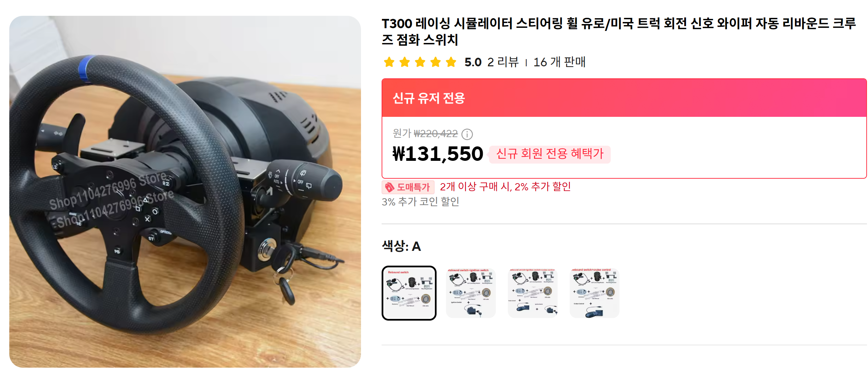
Task: Click the fourth yellow rating star
Action: pos(436,62)
